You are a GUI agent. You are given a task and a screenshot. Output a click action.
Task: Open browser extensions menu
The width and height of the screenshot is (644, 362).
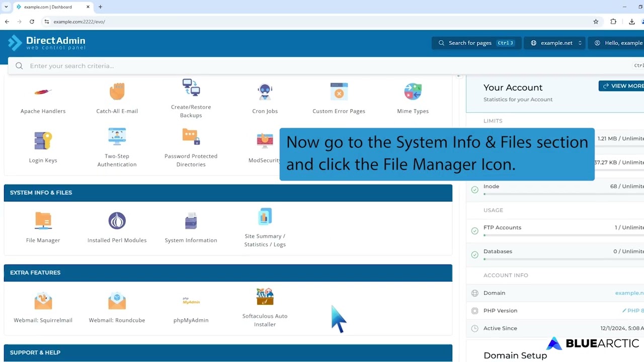(x=613, y=22)
